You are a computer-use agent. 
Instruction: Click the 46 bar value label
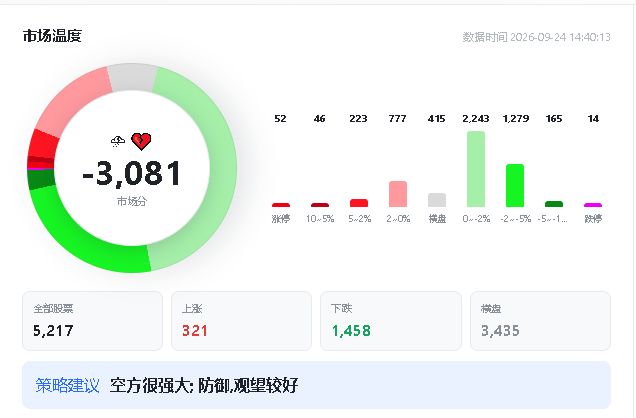pos(319,119)
